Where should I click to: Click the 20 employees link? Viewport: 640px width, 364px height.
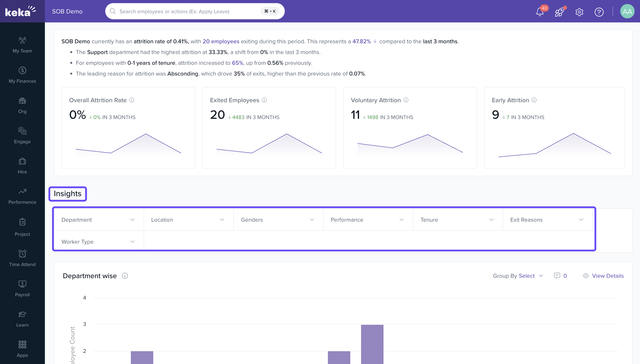coord(221,41)
